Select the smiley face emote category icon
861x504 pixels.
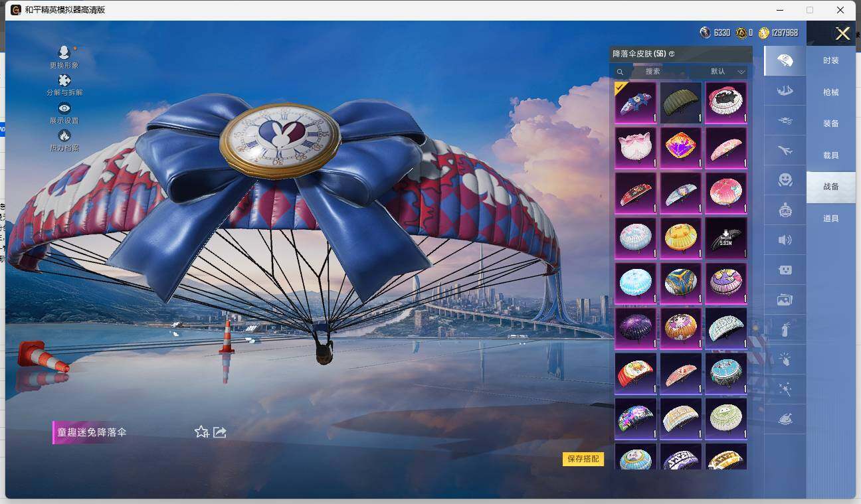point(785,180)
